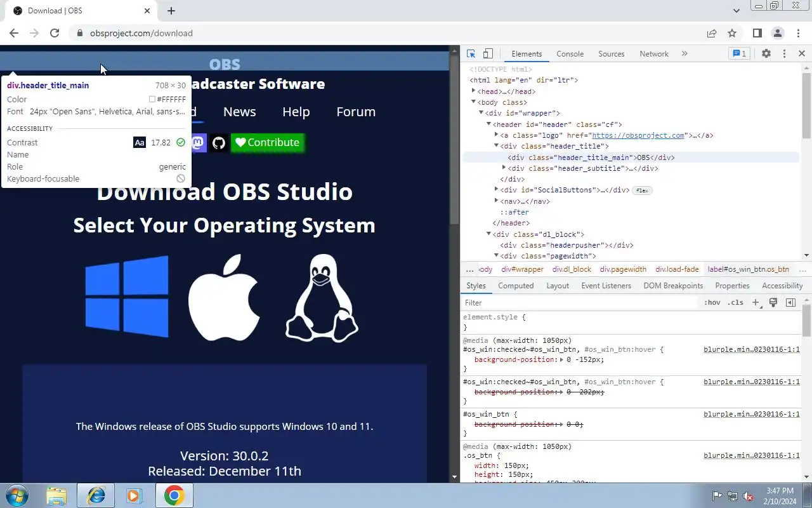Click the Chrome icon in the taskbar

[x=174, y=495]
